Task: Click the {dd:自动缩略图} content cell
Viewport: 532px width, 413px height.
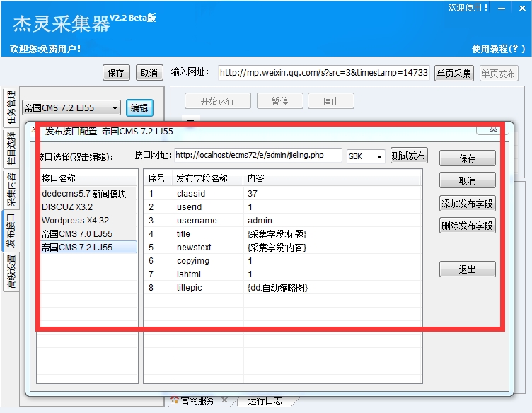Action: pyautogui.click(x=277, y=288)
